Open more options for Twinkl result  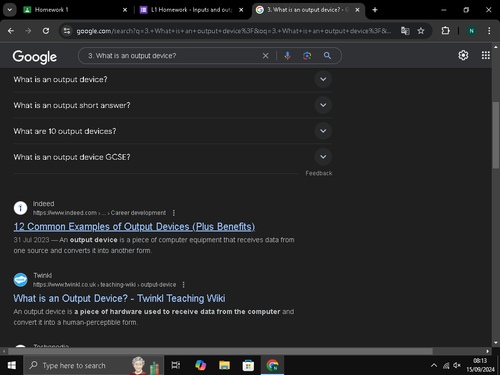click(184, 285)
